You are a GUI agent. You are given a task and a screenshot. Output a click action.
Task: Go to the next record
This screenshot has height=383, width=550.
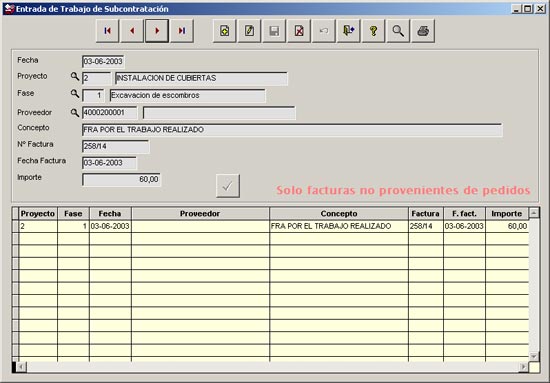(157, 31)
